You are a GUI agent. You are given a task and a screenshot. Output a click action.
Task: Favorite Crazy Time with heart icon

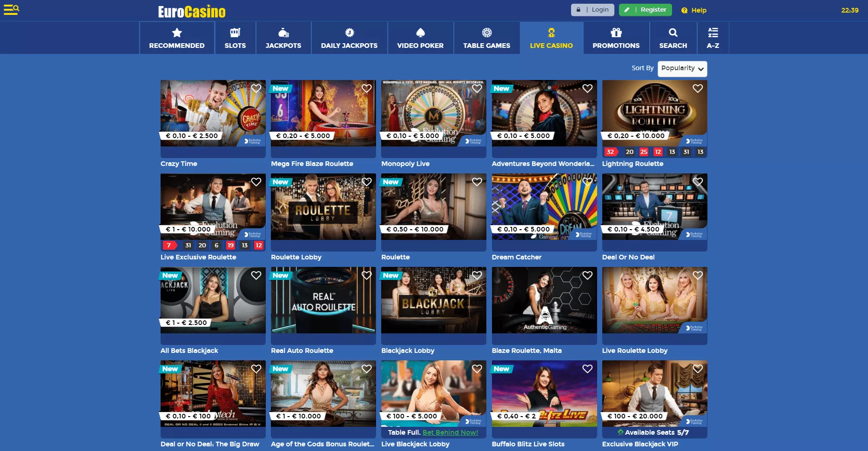click(x=256, y=88)
